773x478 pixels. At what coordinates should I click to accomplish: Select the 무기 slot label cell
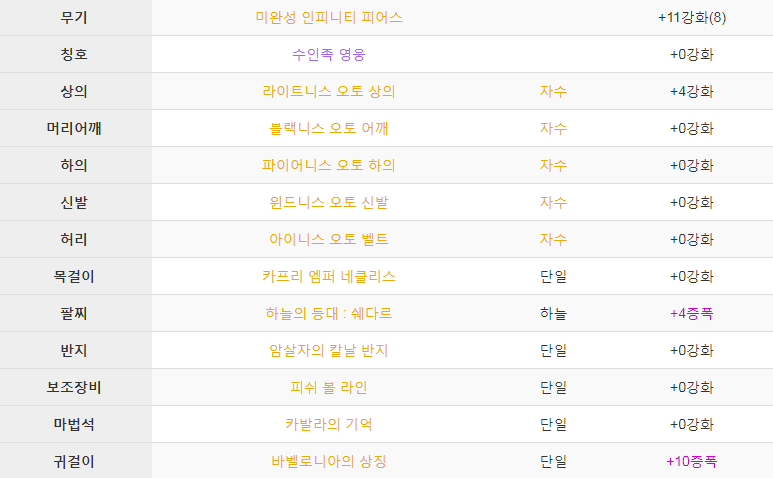74,17
